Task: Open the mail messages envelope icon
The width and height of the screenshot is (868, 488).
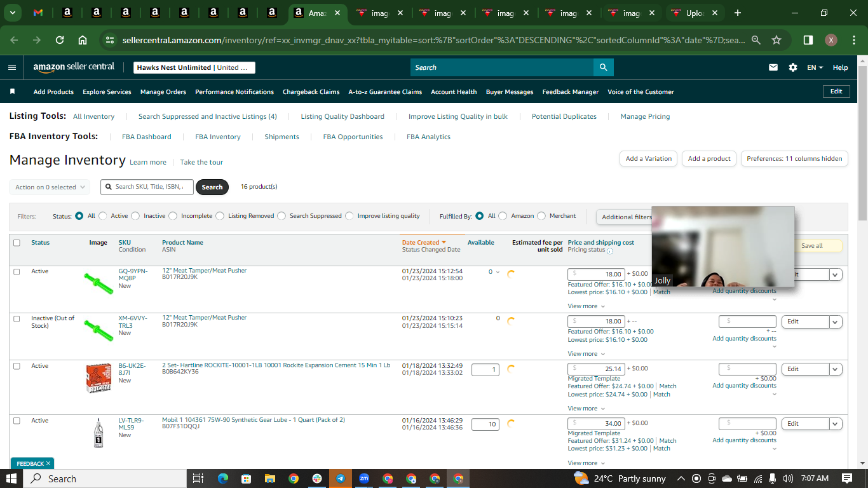Action: (x=773, y=67)
